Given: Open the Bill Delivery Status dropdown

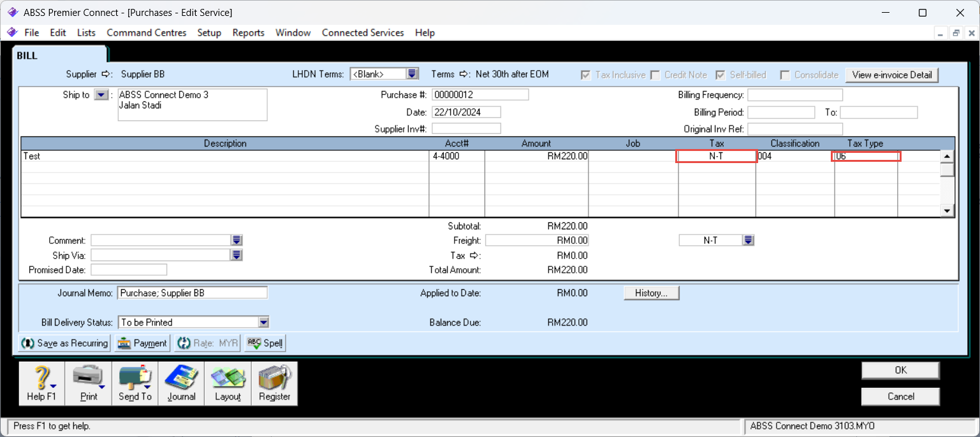Looking at the screenshot, I should click(263, 322).
